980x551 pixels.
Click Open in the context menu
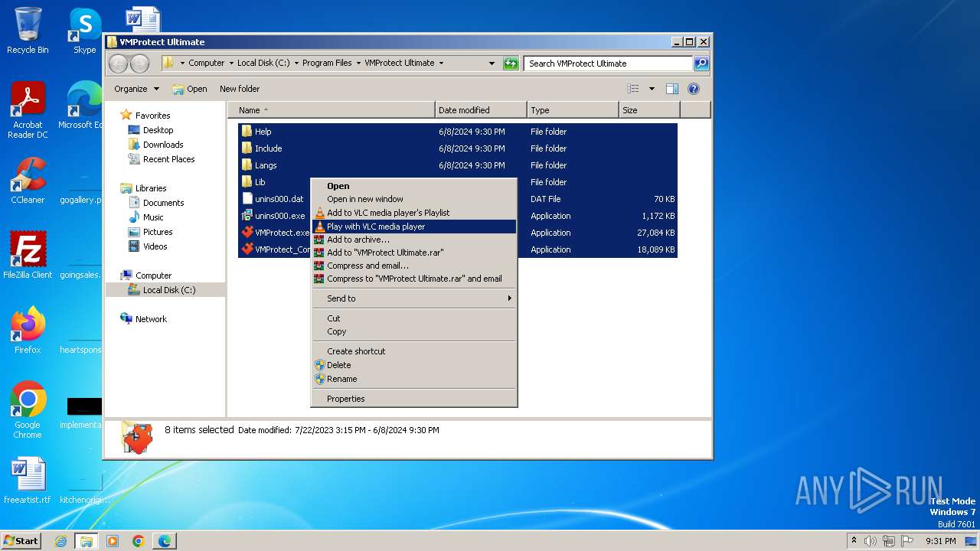click(x=413, y=186)
